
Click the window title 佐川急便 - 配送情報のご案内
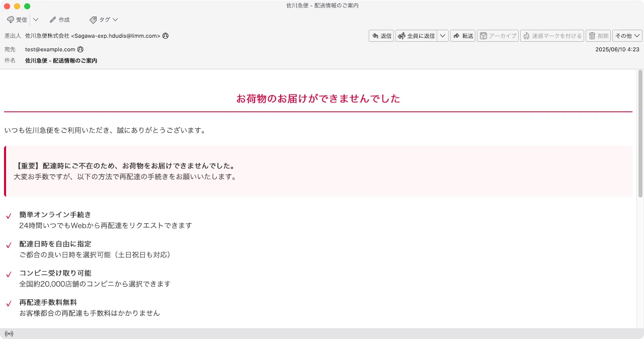323,6
